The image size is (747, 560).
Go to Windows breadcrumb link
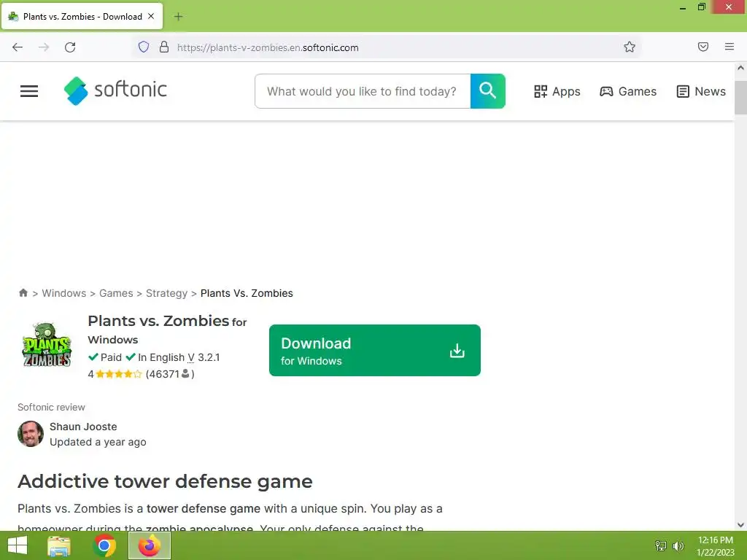64,293
